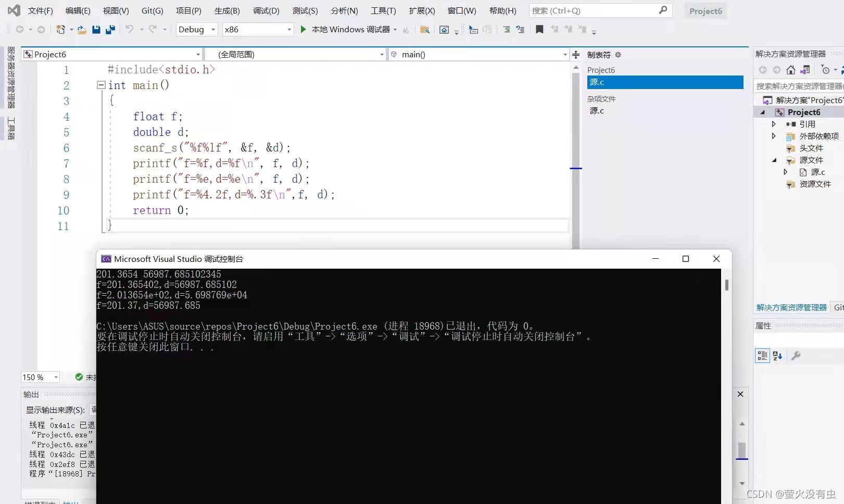Open the 150 % zoom dropdown
This screenshot has width=844, height=504.
click(41, 377)
